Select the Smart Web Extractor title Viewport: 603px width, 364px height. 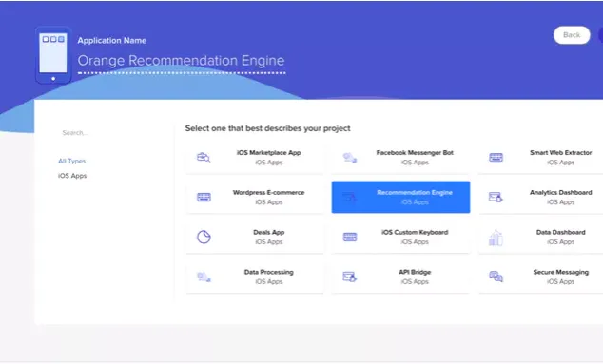tap(561, 153)
